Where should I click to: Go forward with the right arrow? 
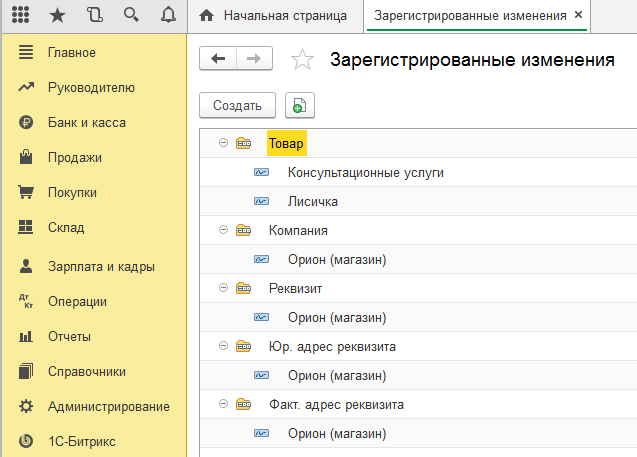pos(254,58)
